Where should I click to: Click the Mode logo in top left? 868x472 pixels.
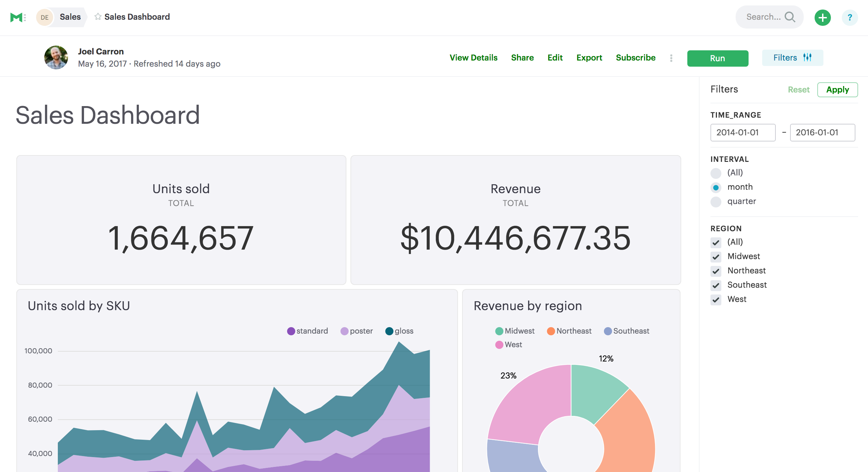click(x=16, y=17)
